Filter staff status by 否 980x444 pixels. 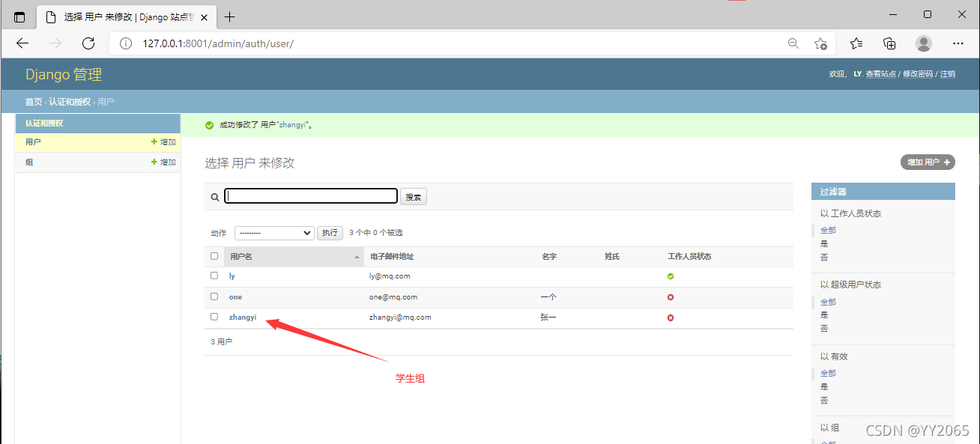(x=824, y=257)
